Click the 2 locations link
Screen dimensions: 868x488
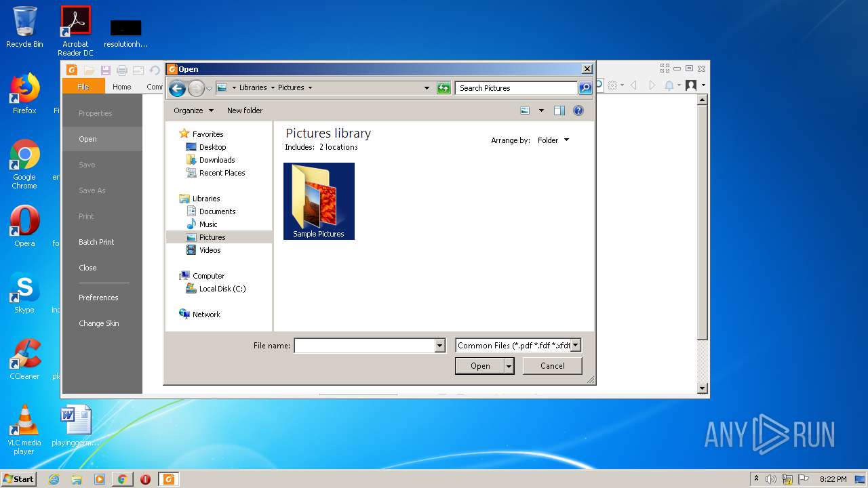coord(338,147)
